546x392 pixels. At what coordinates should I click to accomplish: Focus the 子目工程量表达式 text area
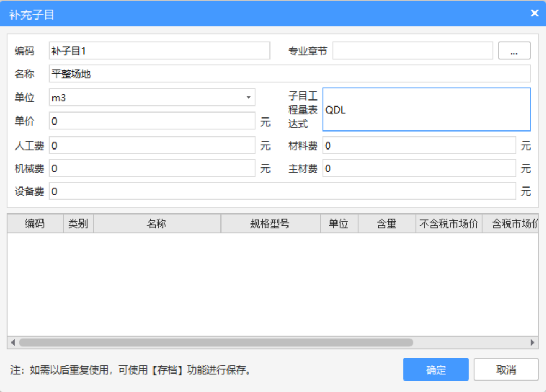[x=426, y=110]
